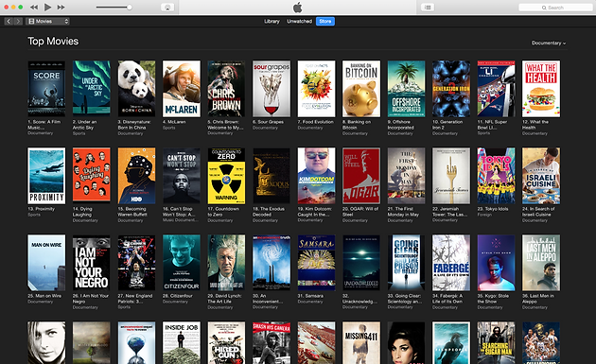Click the Apple logo in the display
Image resolution: width=596 pixels, height=364 pixels.
(x=298, y=8)
